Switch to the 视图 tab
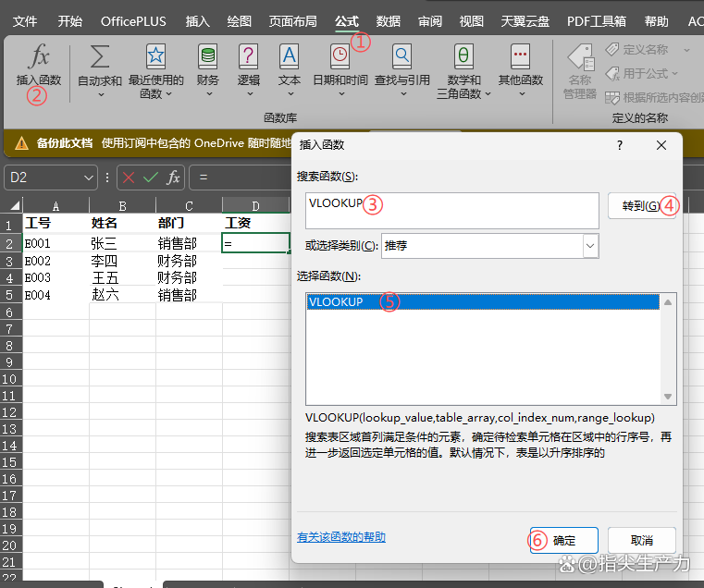The height and width of the screenshot is (588, 704). (x=472, y=21)
